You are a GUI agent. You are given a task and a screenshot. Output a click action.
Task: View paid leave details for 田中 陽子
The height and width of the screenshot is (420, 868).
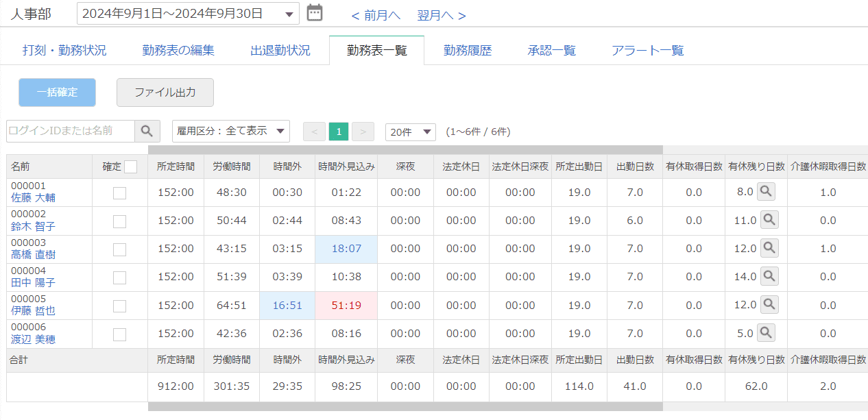[770, 276]
